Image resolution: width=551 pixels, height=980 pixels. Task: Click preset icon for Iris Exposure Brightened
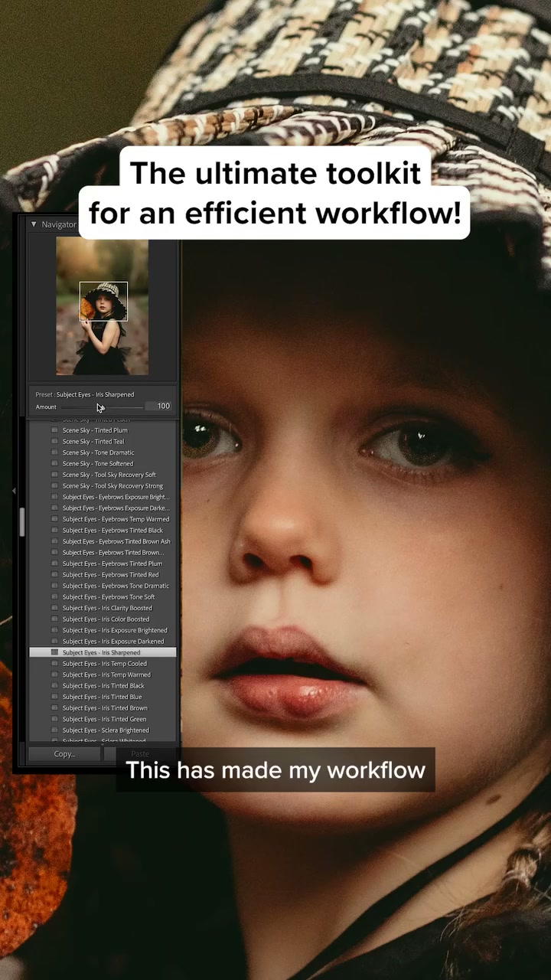54,630
